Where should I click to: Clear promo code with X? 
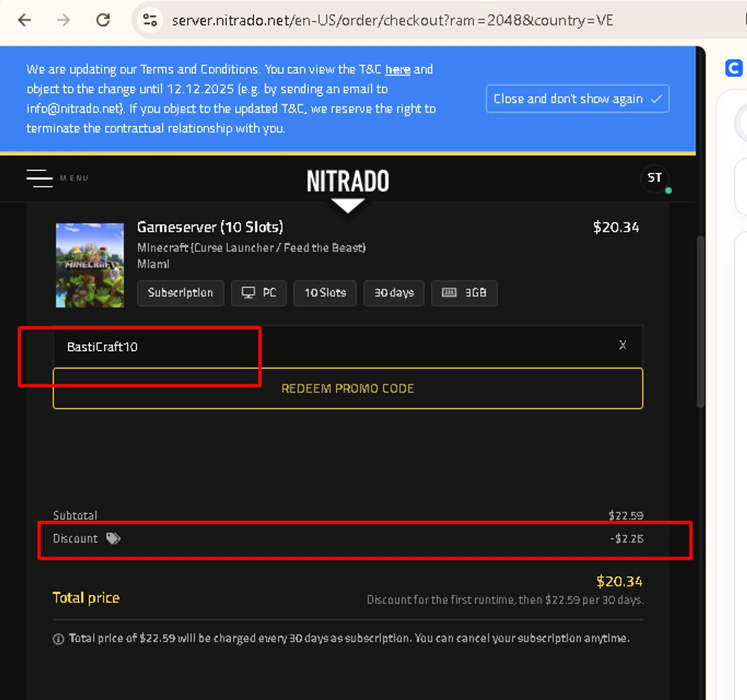click(x=622, y=345)
